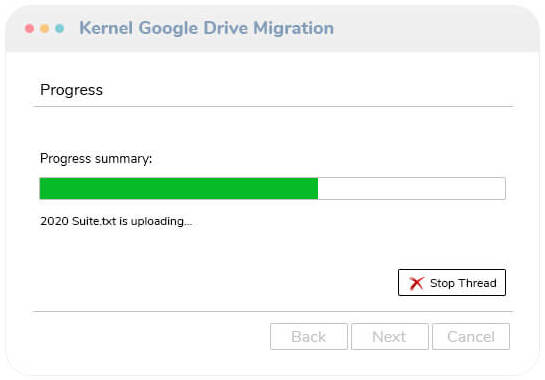Image resolution: width=545 pixels, height=380 pixels.
Task: Cancel the migration
Action: [x=471, y=337]
